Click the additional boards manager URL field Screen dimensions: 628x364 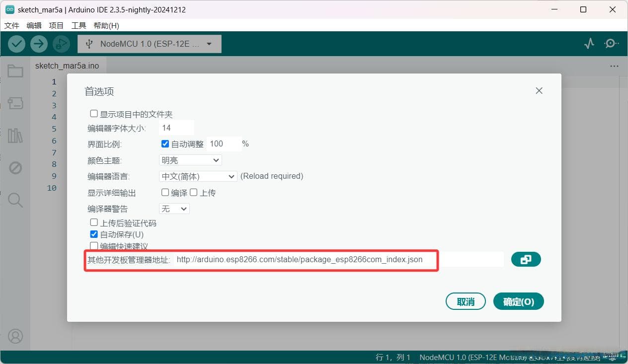coord(340,259)
